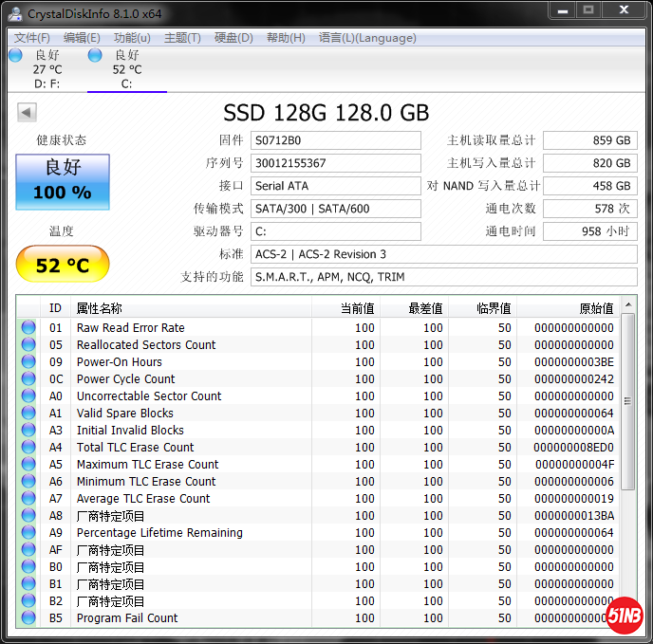Click status orb for Power-On Hours row
The width and height of the screenshot is (653, 644).
pyautogui.click(x=28, y=362)
